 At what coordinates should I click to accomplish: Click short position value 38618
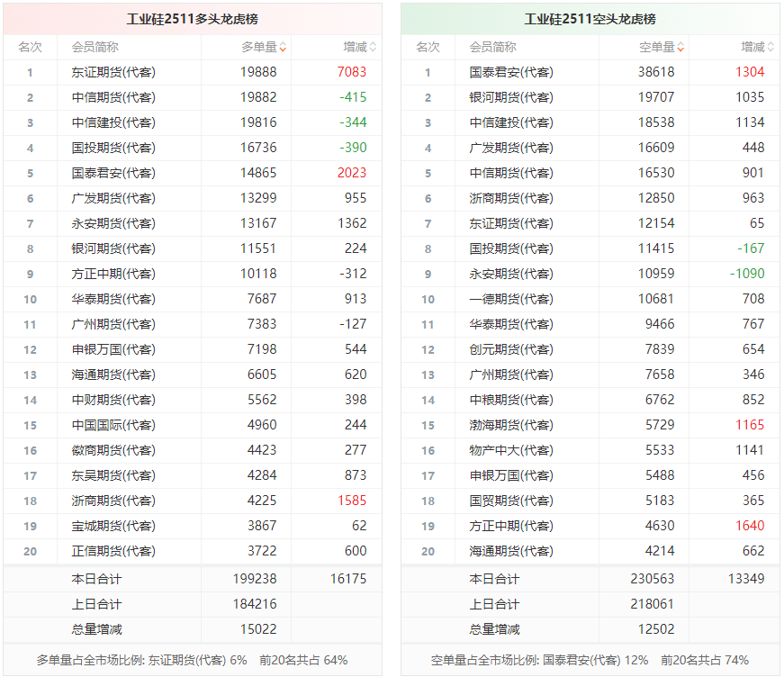656,72
